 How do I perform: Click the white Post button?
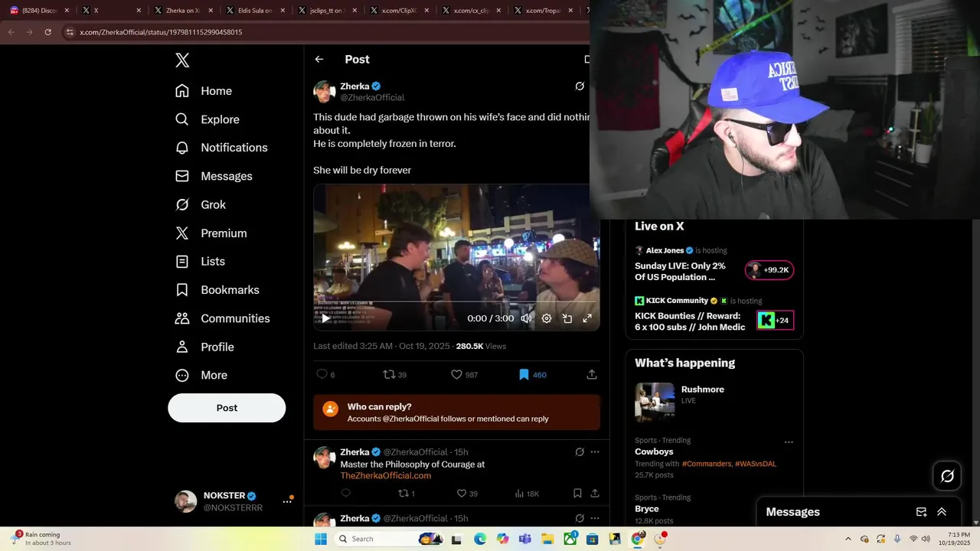point(227,408)
